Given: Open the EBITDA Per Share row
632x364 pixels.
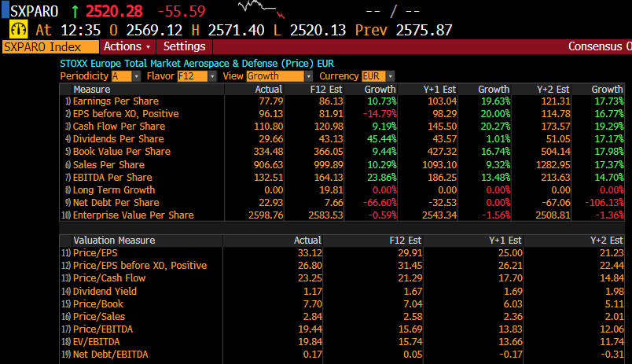Looking at the screenshot, I should pyautogui.click(x=342, y=178).
